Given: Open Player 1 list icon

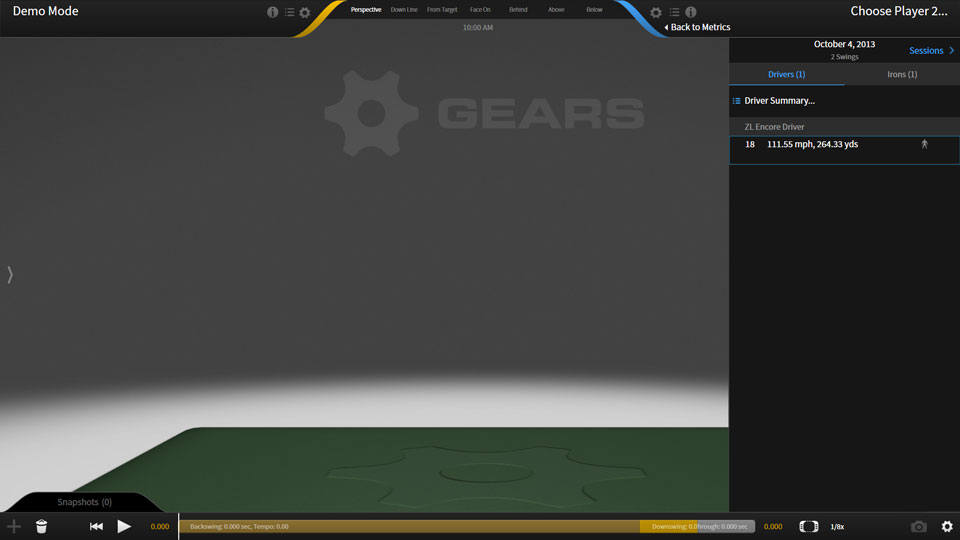Looking at the screenshot, I should pos(289,12).
